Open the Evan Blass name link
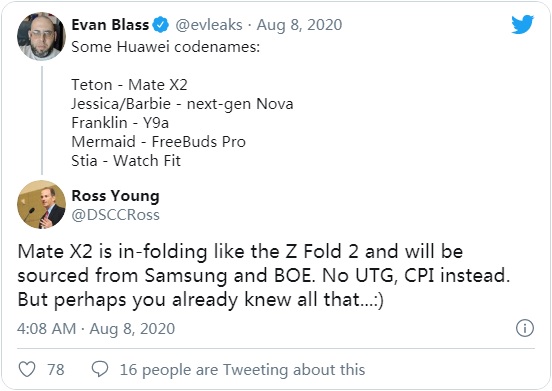Image resolution: width=552 pixels, height=391 pixels. (x=110, y=25)
